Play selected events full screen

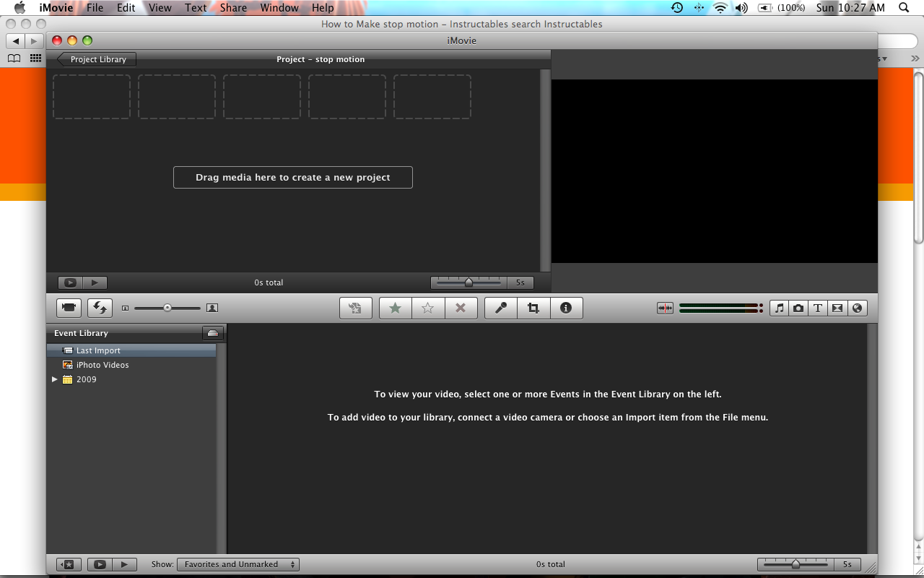(x=100, y=564)
